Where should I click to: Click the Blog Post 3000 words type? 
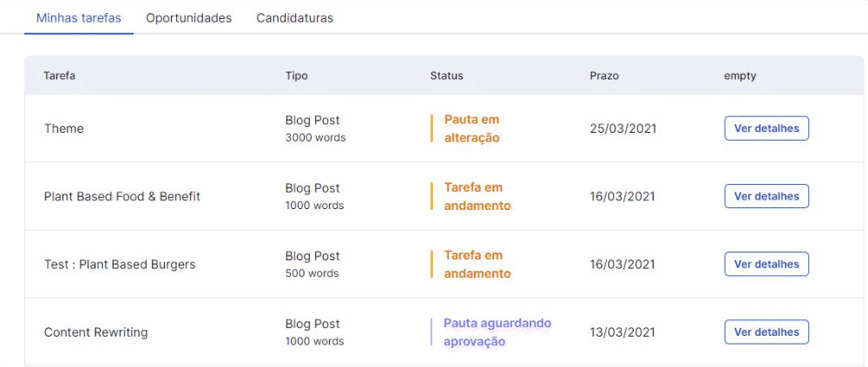315,128
